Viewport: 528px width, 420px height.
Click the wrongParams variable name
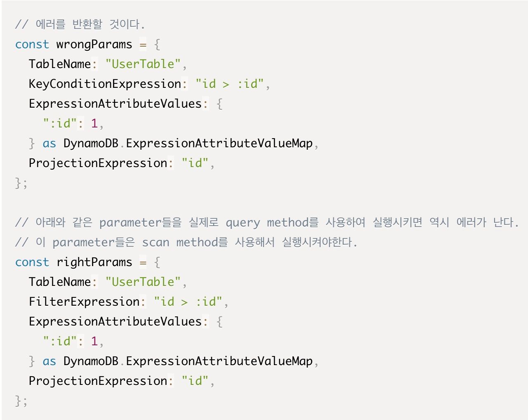pos(94,44)
